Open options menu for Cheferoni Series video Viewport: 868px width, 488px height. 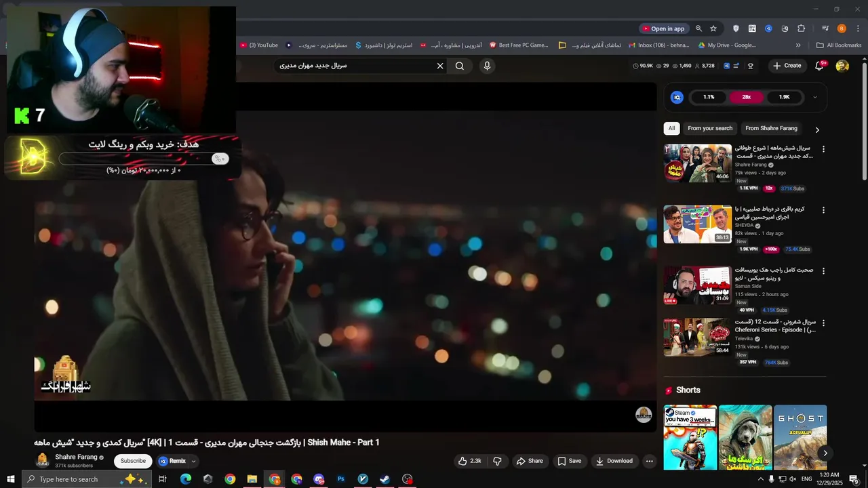click(824, 323)
